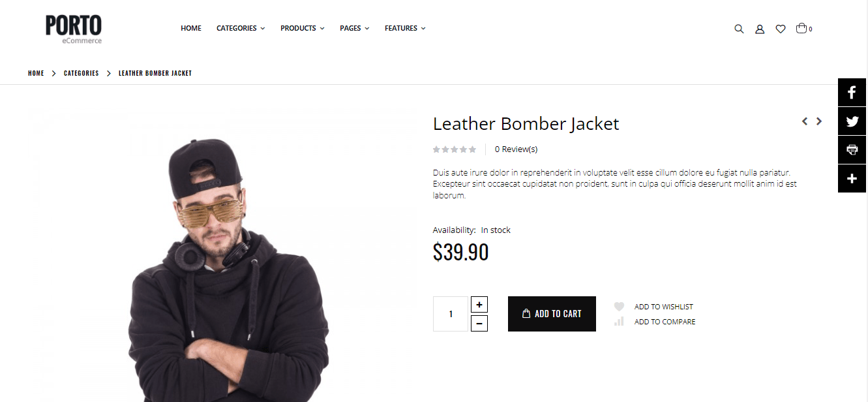This screenshot has width=868, height=402.
Task: Decrease quantity with minus stepper
Action: tap(479, 323)
